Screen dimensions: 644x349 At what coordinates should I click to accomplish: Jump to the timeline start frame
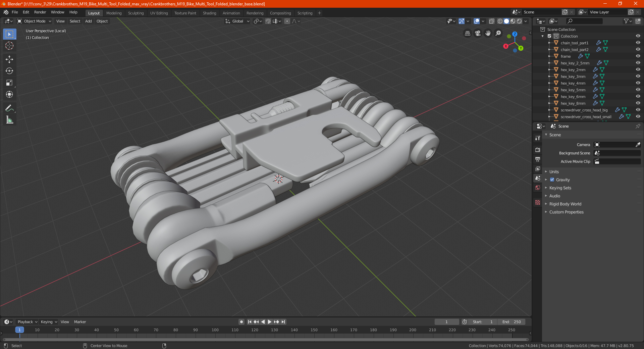(x=250, y=322)
